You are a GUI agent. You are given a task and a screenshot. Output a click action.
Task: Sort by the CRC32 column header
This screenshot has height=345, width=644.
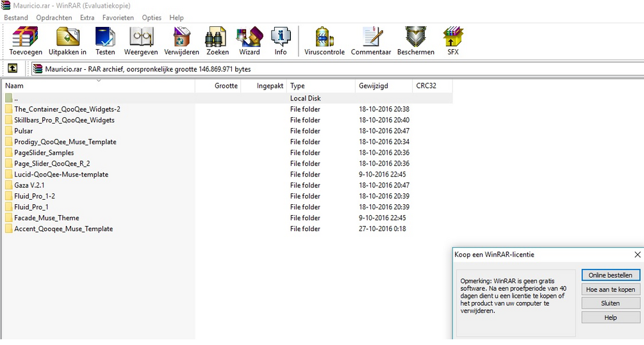coord(432,86)
